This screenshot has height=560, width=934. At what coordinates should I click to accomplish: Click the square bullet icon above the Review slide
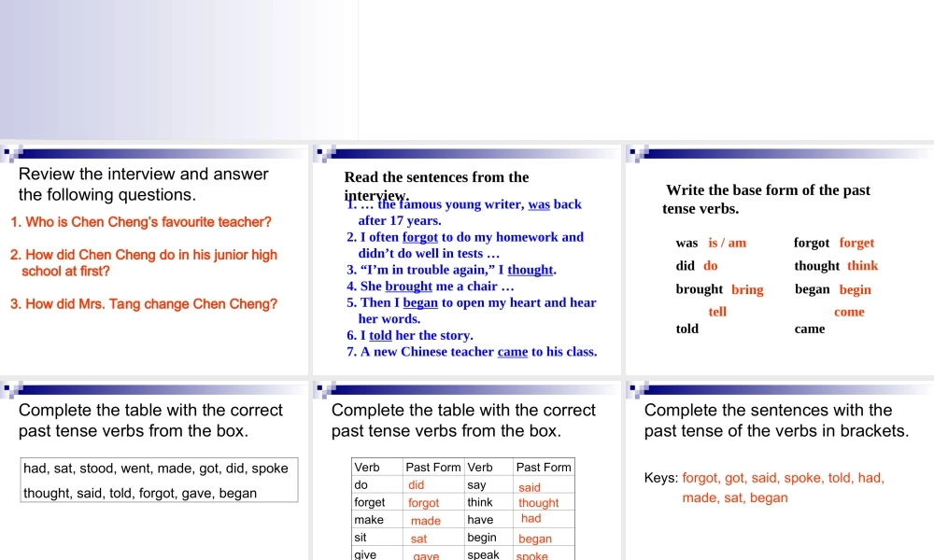tap(8, 153)
